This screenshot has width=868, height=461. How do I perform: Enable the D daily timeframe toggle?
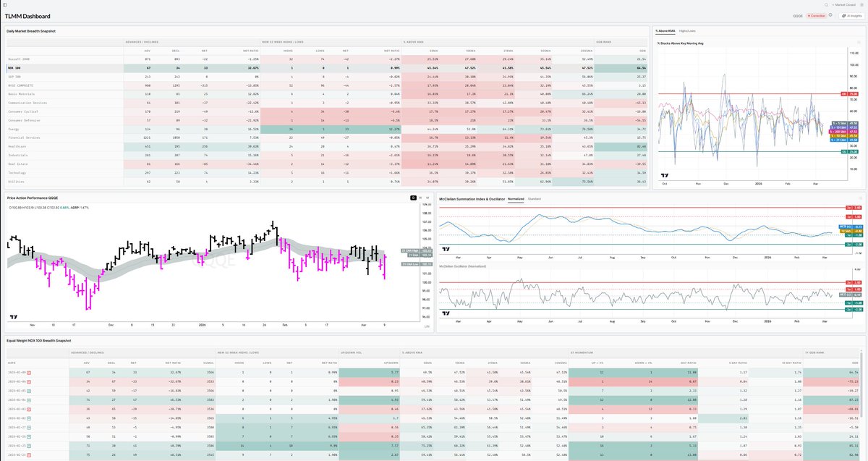pos(413,198)
